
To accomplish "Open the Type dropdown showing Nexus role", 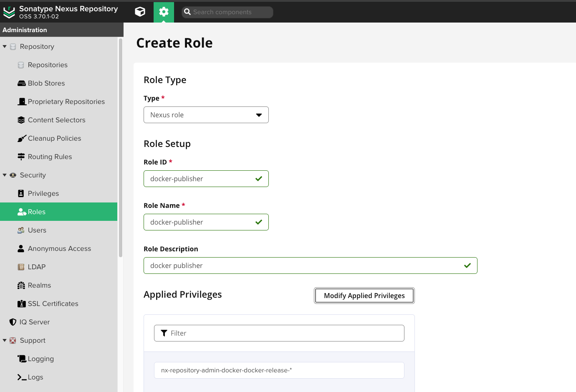I will click(206, 115).
